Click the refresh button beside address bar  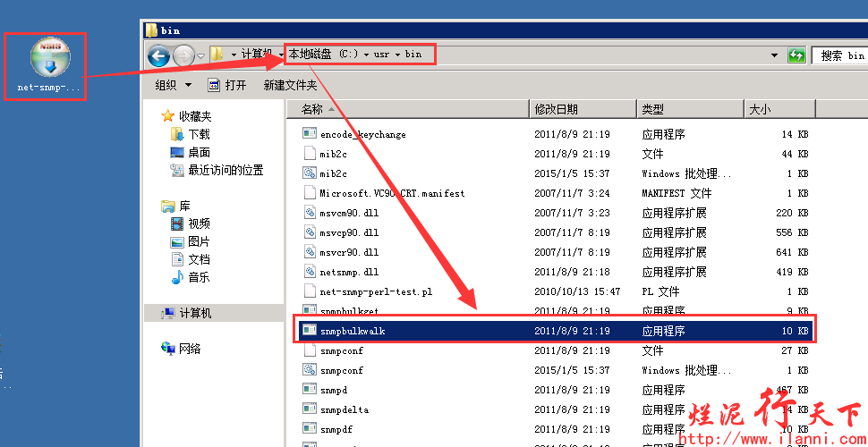[796, 55]
